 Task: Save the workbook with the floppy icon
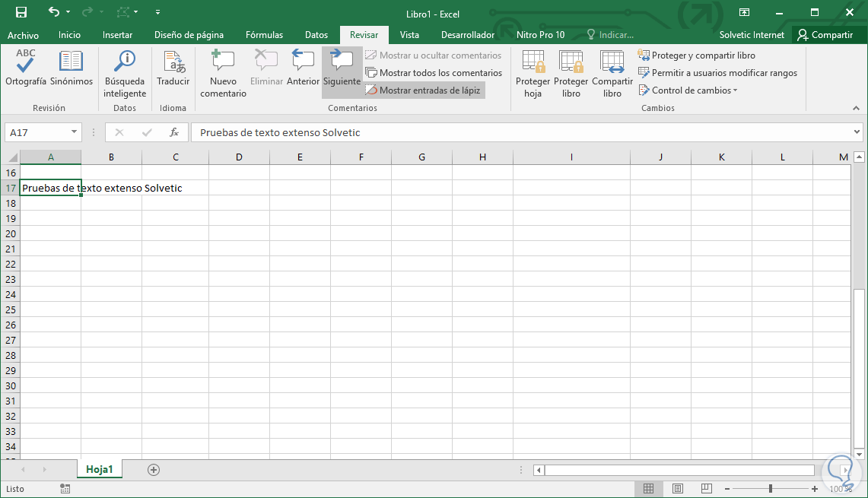point(21,11)
